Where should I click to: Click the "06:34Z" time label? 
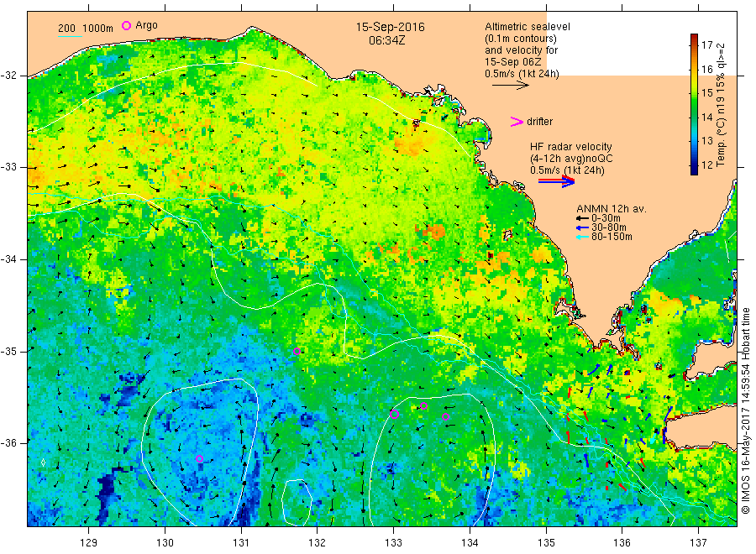point(386,40)
